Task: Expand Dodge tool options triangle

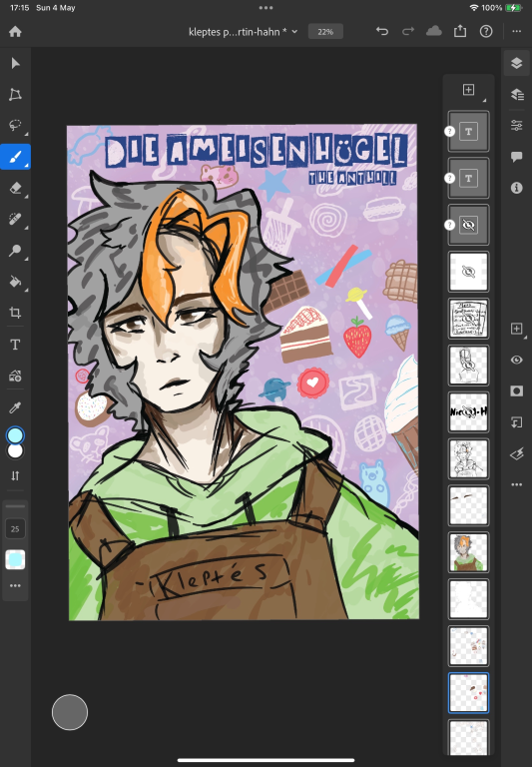Action: tap(26, 259)
